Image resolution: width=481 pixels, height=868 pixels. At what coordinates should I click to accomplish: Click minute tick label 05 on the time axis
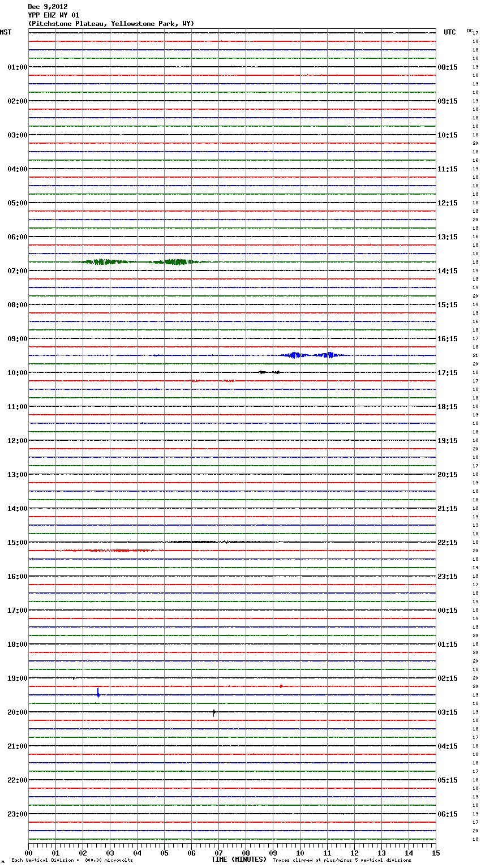[164, 853]
